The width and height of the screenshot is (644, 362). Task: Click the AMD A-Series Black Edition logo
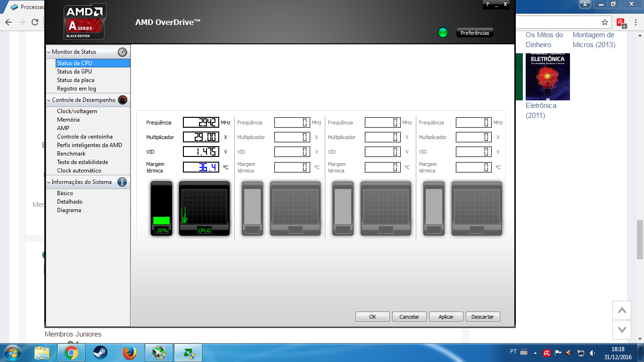[x=85, y=21]
